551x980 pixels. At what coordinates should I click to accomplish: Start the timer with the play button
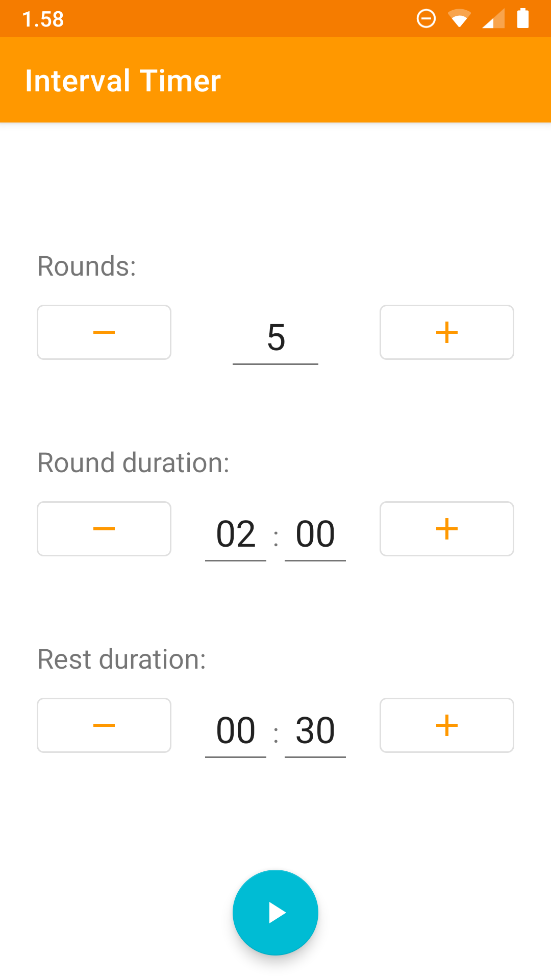275,913
